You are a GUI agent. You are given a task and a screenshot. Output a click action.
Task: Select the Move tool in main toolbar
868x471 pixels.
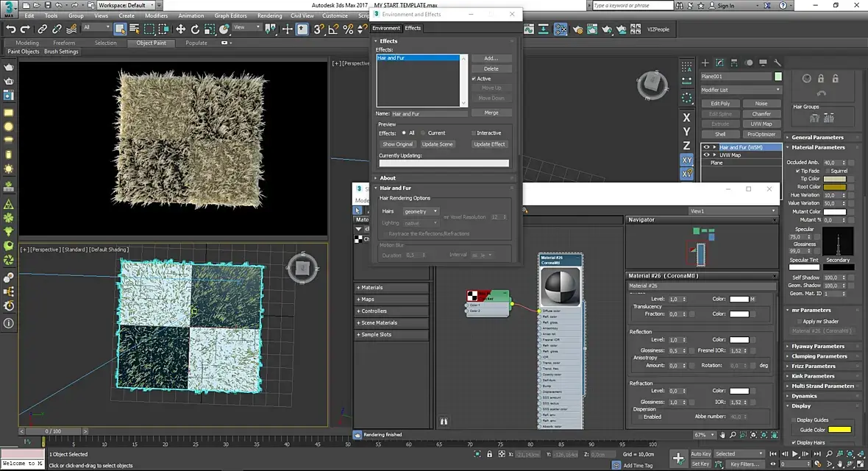click(x=180, y=29)
